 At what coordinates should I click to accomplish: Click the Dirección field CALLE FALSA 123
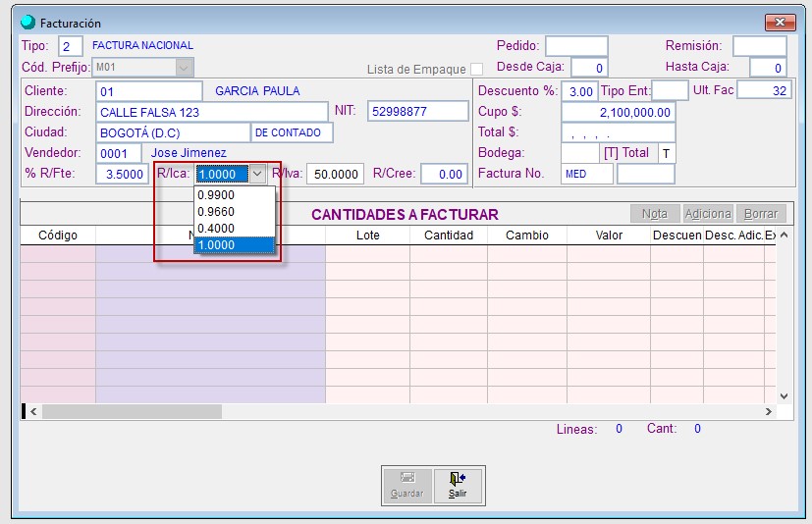pos(212,112)
